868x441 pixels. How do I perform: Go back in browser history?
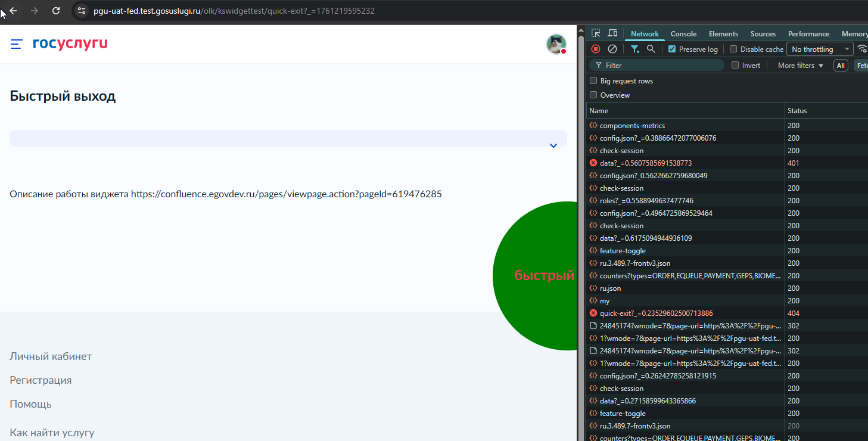tap(14, 11)
